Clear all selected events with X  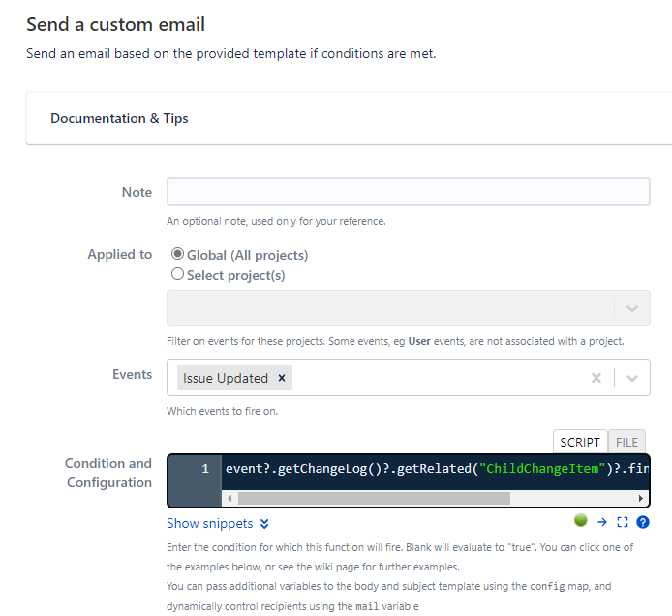[596, 378]
